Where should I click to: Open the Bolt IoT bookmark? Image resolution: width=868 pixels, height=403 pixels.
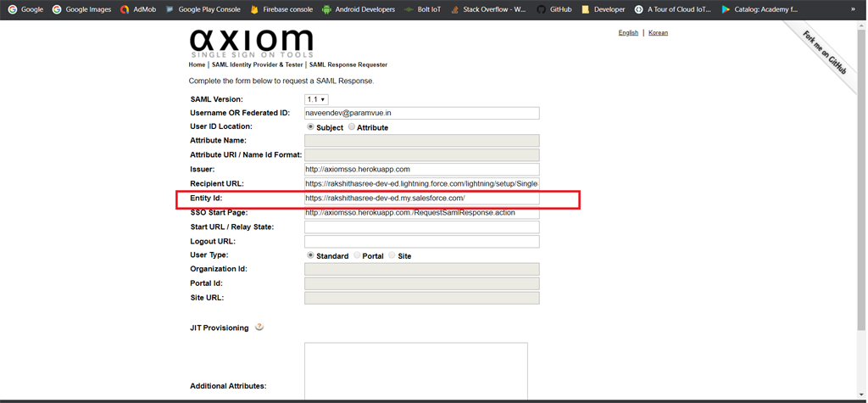point(422,9)
